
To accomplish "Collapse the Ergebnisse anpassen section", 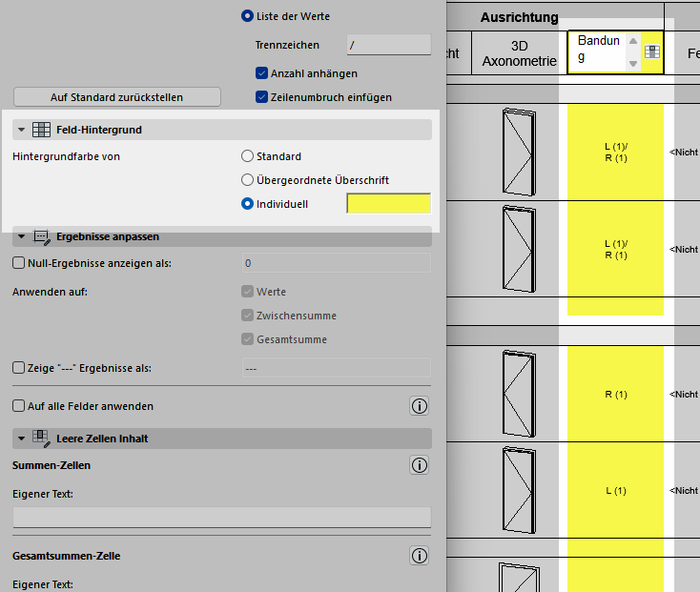I will coord(22,236).
